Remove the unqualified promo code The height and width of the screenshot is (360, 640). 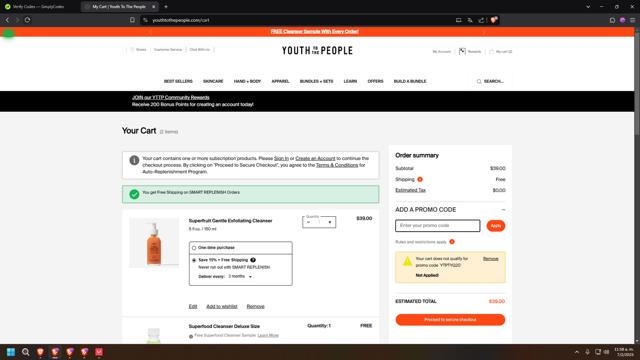490,259
